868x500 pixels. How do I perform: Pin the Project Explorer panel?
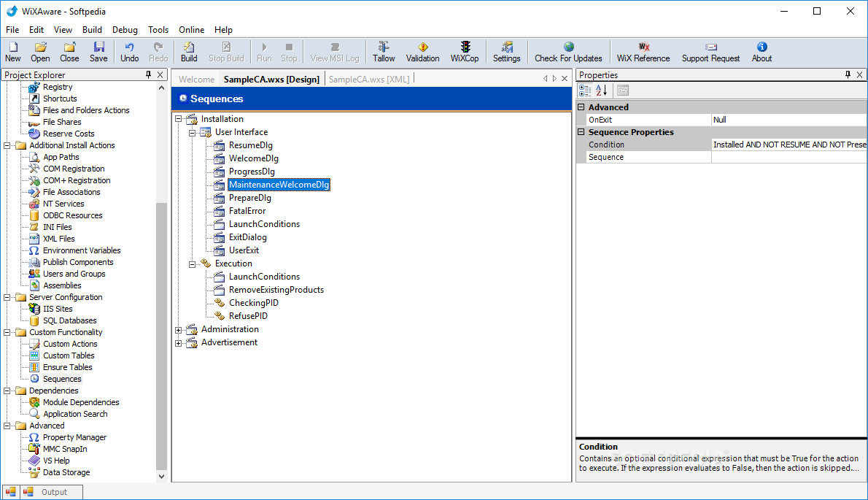(148, 74)
